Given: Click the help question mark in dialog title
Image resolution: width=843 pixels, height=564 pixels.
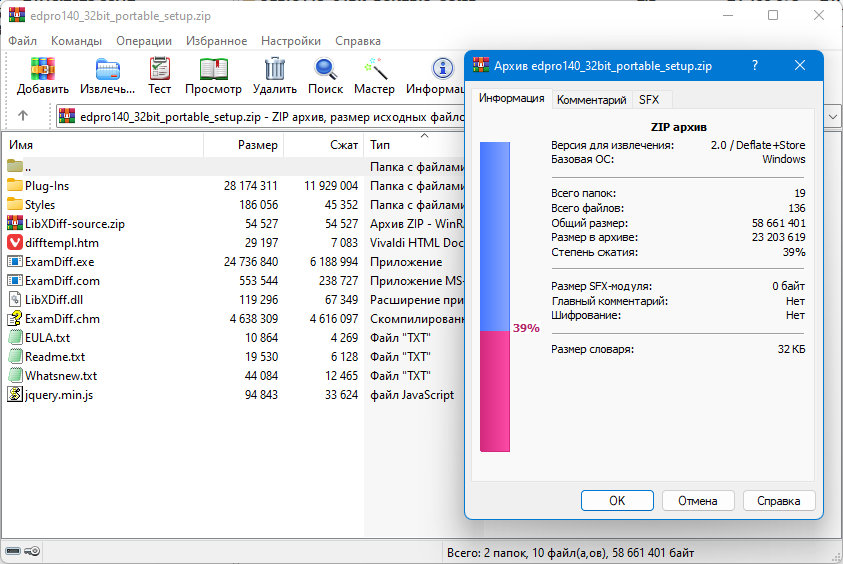Looking at the screenshot, I should [x=755, y=66].
